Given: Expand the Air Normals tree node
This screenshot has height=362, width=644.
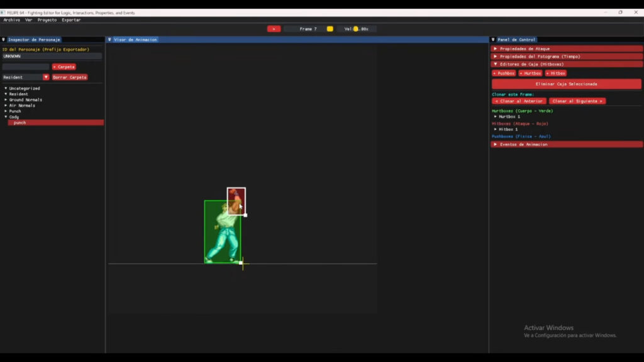Looking at the screenshot, I should (6, 106).
